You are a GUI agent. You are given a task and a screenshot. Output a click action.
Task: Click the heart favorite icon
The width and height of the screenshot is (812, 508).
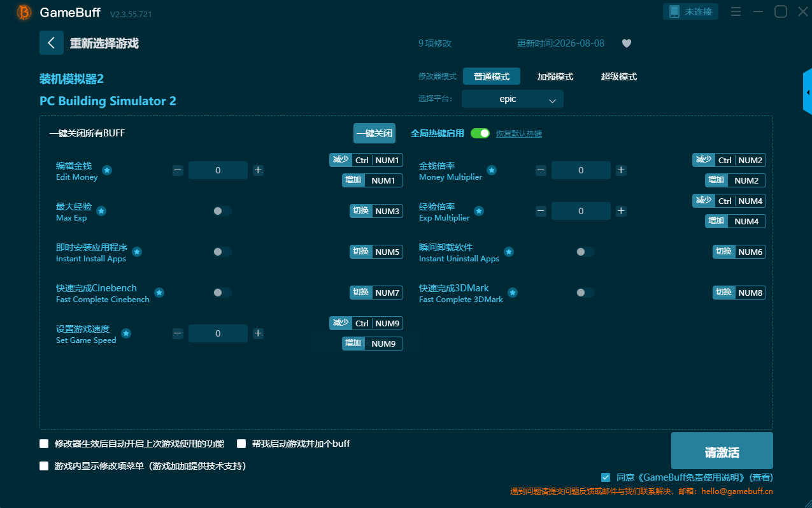[x=627, y=43]
